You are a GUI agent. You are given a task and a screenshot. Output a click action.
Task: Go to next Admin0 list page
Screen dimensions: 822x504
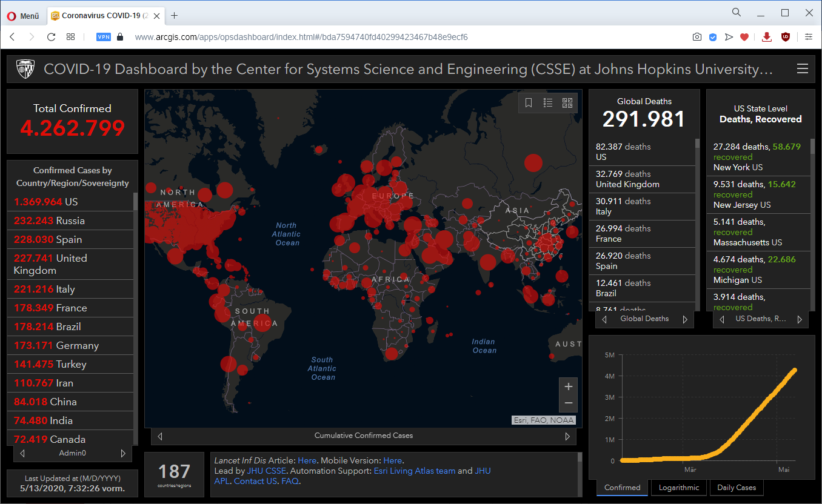123,453
